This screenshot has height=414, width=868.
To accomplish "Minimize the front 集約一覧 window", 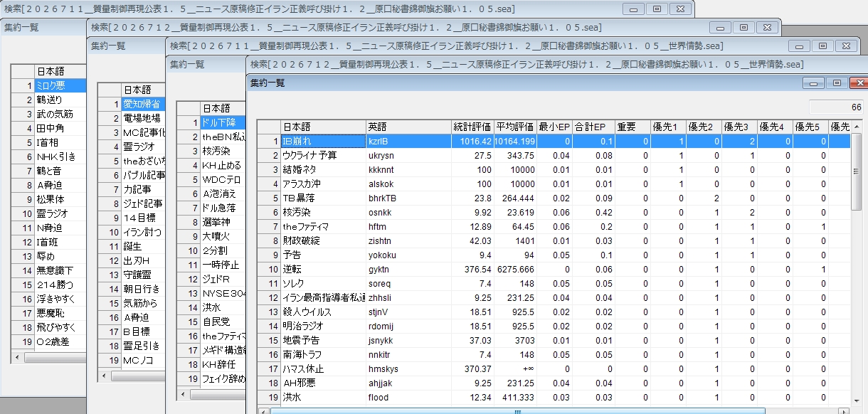I will (814, 83).
